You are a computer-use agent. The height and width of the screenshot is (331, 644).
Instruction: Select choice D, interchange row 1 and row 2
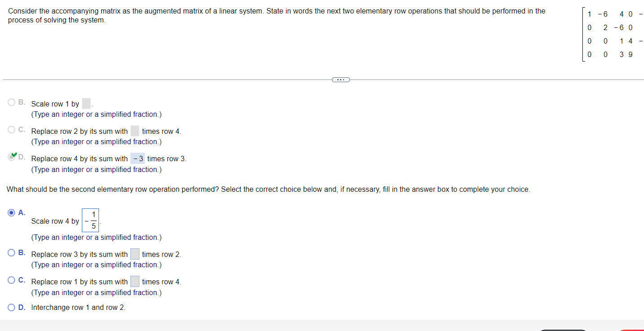pyautogui.click(x=10, y=307)
